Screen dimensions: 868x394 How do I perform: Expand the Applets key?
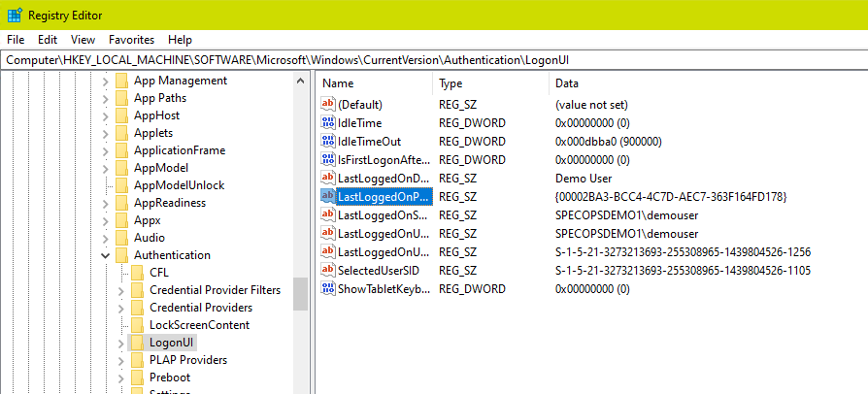(105, 133)
